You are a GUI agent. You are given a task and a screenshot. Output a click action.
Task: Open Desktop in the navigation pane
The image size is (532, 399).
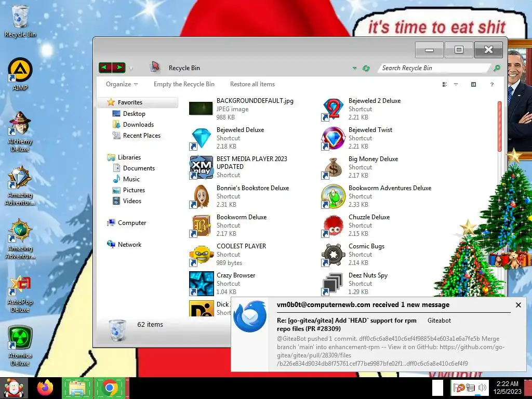tap(134, 114)
